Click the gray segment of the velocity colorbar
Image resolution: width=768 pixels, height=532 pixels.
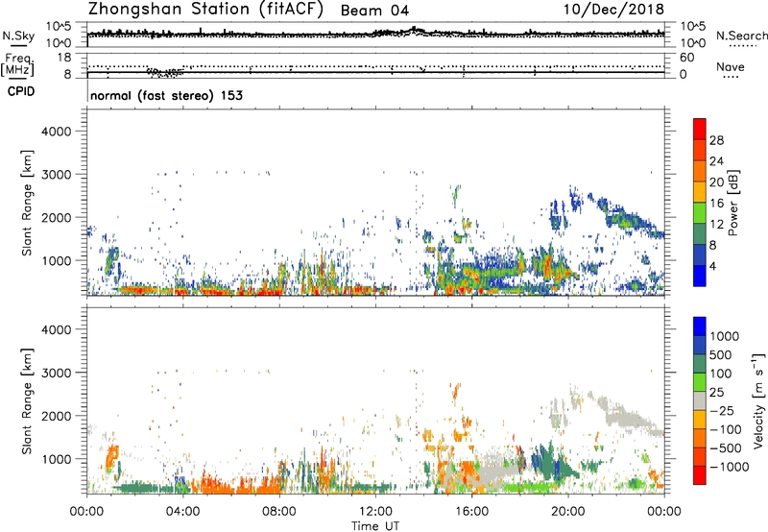pos(700,400)
